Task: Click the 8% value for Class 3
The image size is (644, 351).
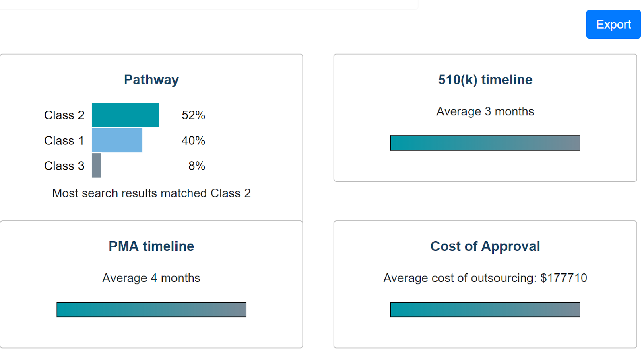Action: tap(197, 166)
